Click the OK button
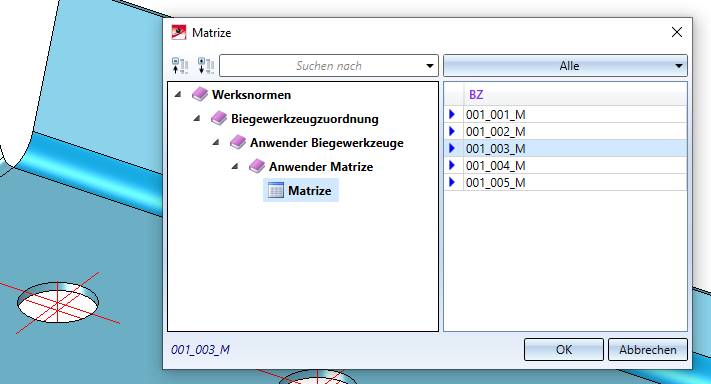 click(564, 350)
